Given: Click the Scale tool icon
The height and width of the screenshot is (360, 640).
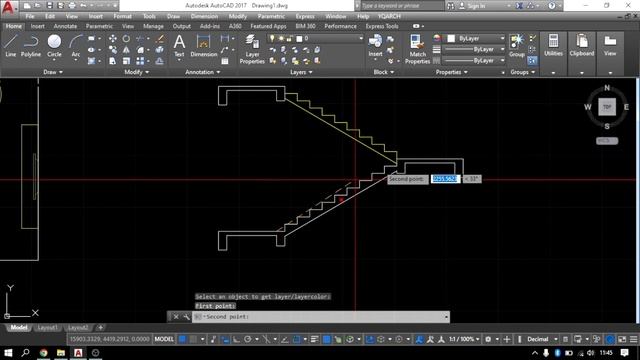Looking at the screenshot, I should point(126,61).
